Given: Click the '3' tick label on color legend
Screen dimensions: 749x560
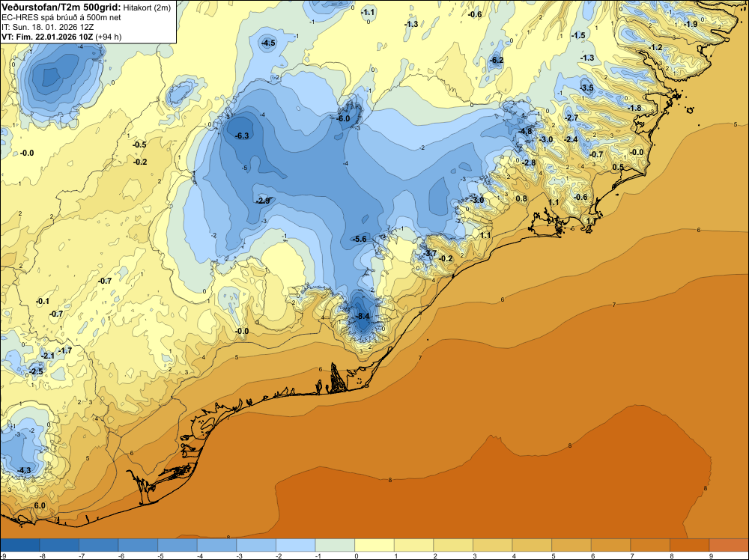Looking at the screenshot, I should [x=474, y=556].
